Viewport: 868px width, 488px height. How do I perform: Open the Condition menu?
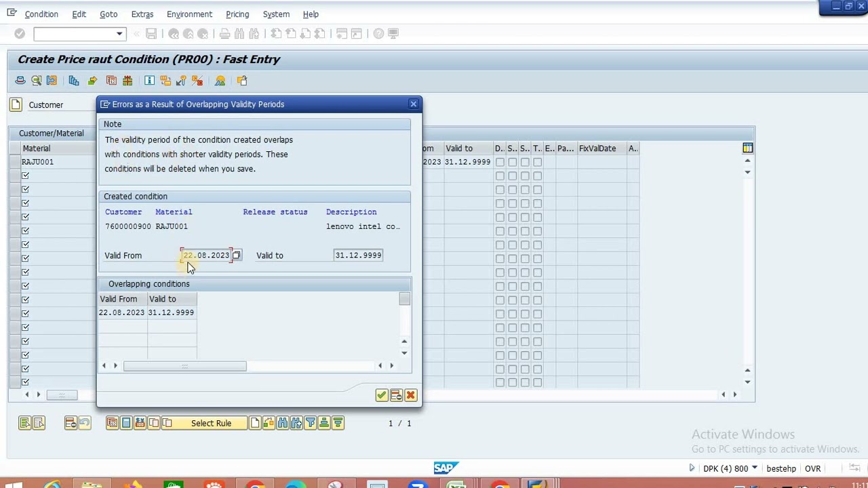click(x=41, y=14)
